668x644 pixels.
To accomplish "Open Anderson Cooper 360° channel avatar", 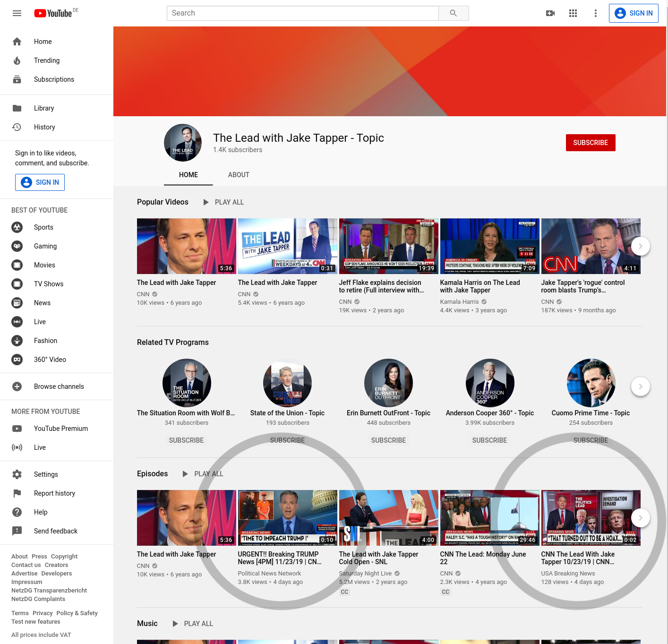I will (490, 383).
